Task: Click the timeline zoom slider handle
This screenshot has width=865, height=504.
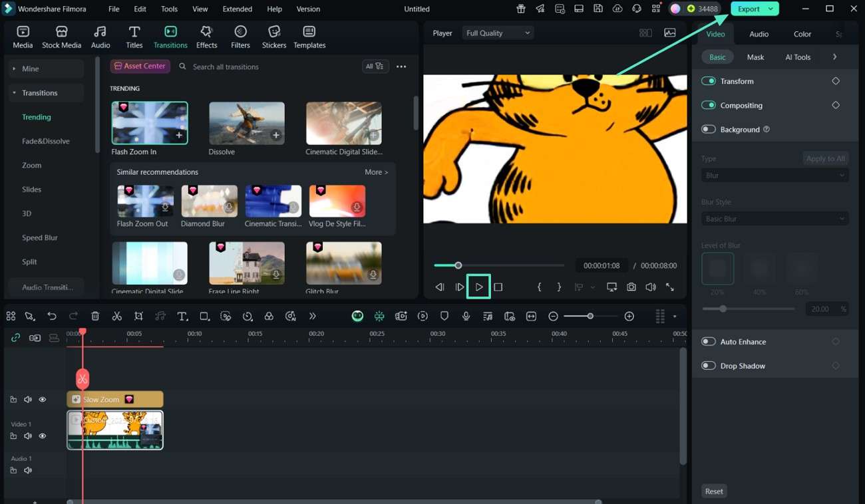Action: coord(590,316)
